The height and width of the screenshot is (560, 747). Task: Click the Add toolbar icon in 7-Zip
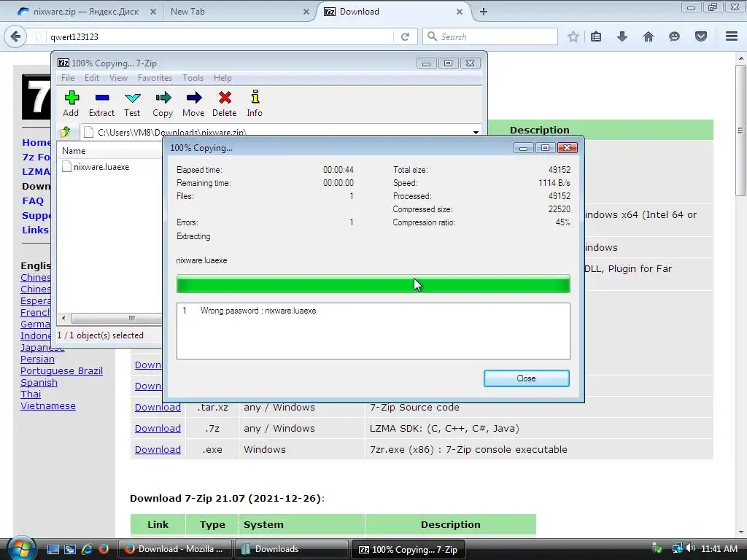71,104
